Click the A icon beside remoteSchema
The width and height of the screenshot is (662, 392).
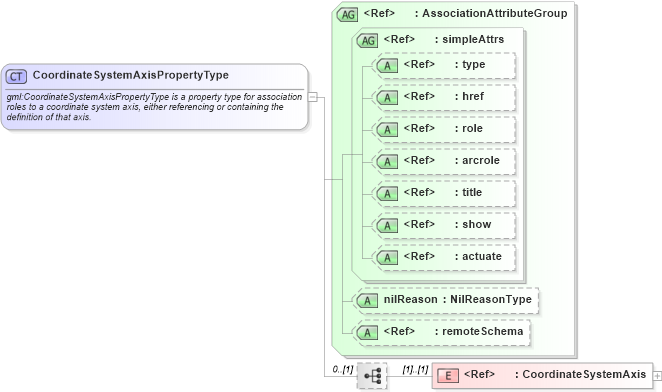(x=367, y=333)
